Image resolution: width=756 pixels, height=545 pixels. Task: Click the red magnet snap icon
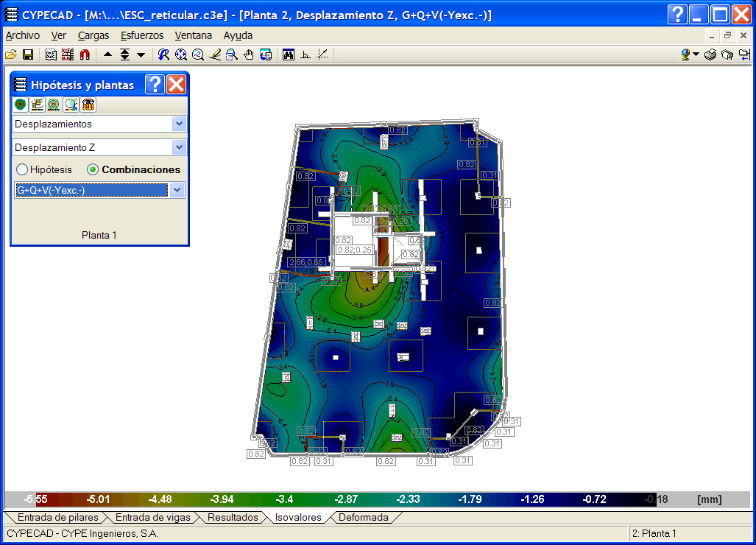pyautogui.click(x=85, y=54)
